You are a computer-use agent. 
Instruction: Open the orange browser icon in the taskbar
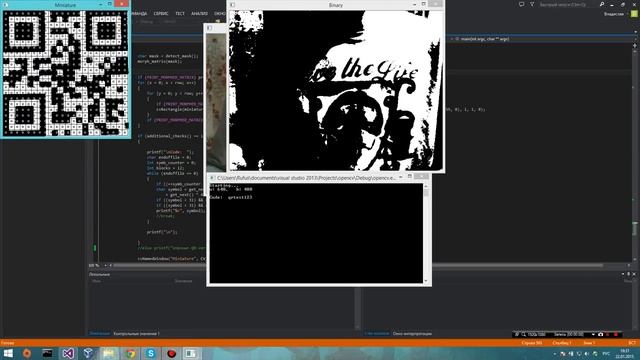(27, 353)
